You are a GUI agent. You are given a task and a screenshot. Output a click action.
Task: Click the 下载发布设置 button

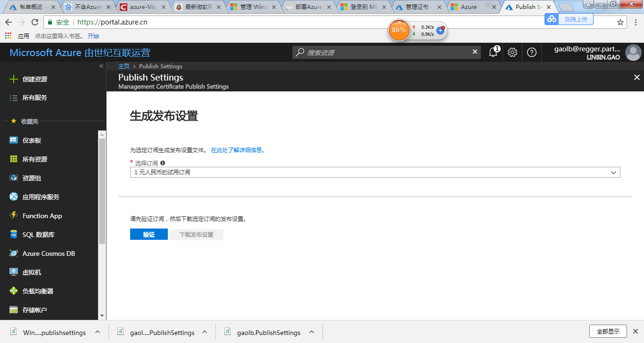point(197,235)
